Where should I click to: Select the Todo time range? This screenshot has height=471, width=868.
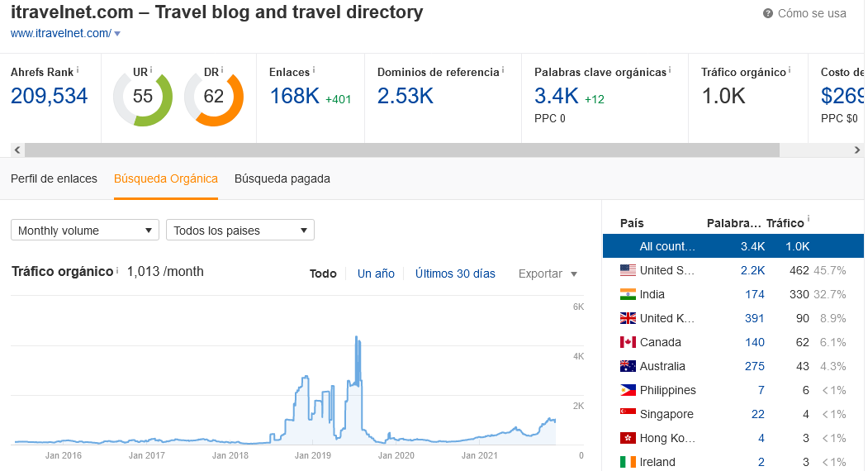[323, 274]
